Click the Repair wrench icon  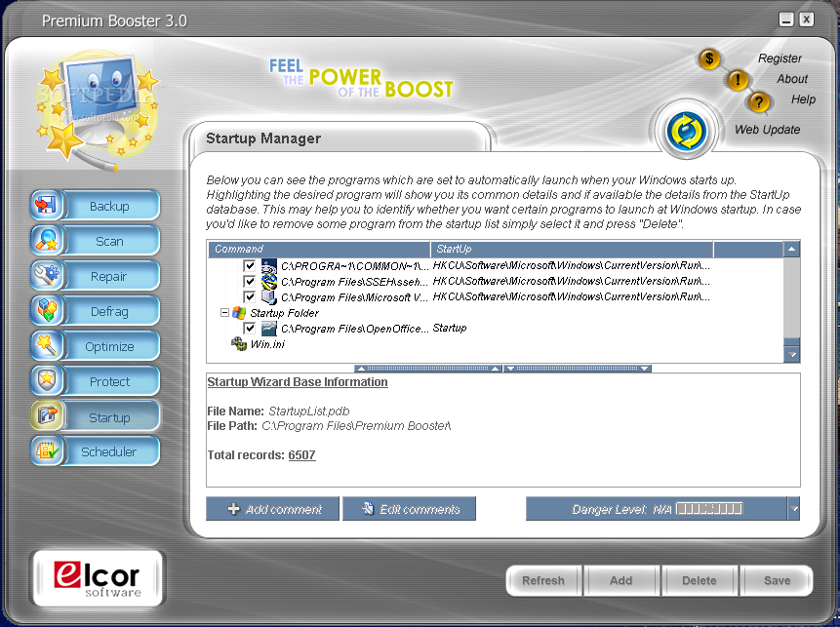click(x=46, y=275)
